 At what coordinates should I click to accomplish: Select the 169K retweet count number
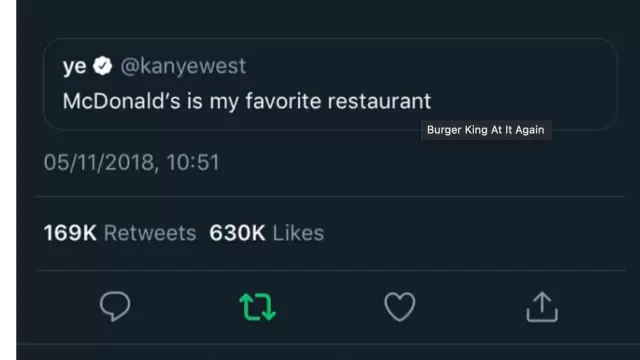pyautogui.click(x=70, y=233)
